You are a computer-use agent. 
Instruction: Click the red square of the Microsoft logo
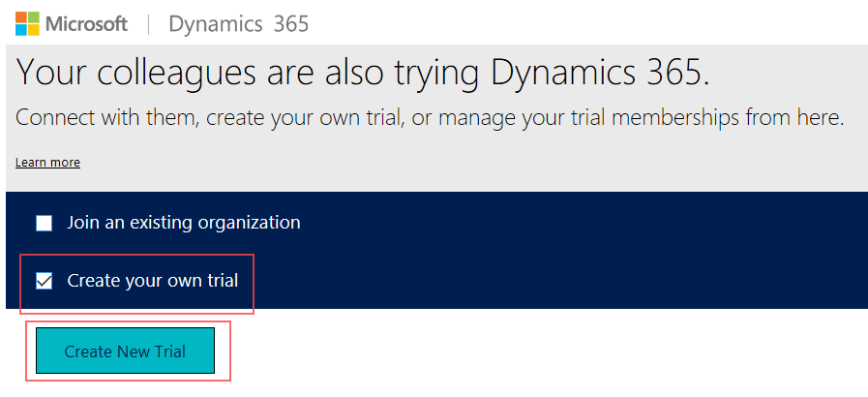pyautogui.click(x=20, y=17)
